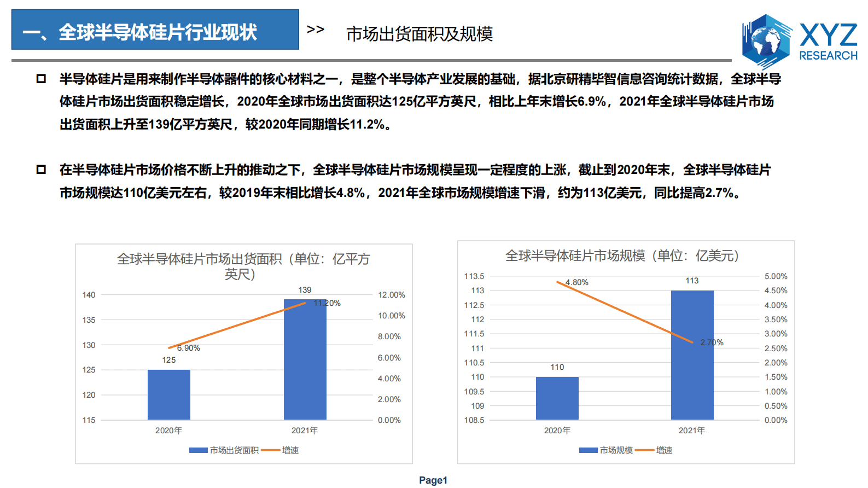This screenshot has height=488, width=868.
Task: Click the '108.5' left axis label
Action: pyautogui.click(x=474, y=420)
